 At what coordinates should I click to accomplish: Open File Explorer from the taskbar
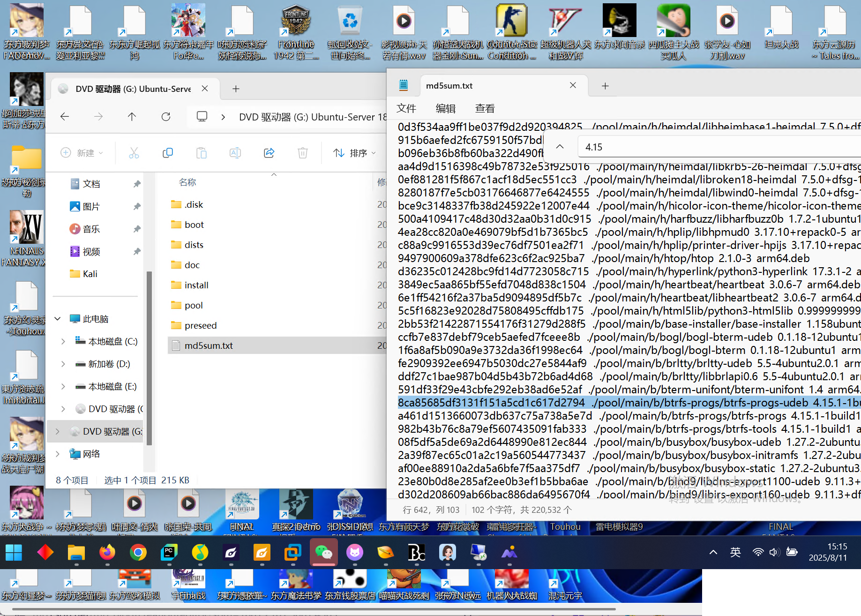(76, 553)
